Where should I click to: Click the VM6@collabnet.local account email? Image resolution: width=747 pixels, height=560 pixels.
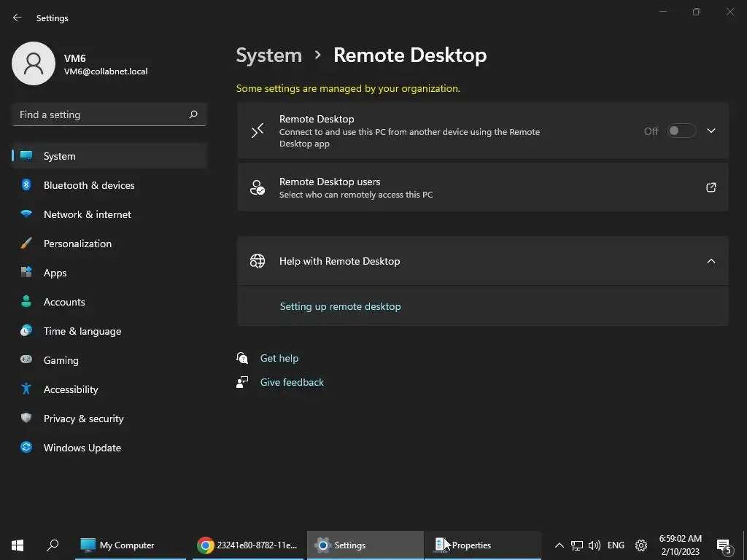106,71
